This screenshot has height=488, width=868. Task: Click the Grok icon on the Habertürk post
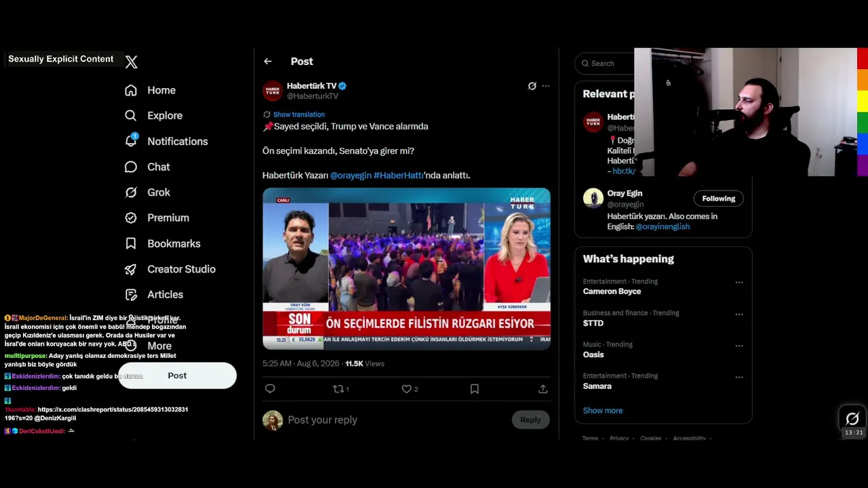coord(532,86)
